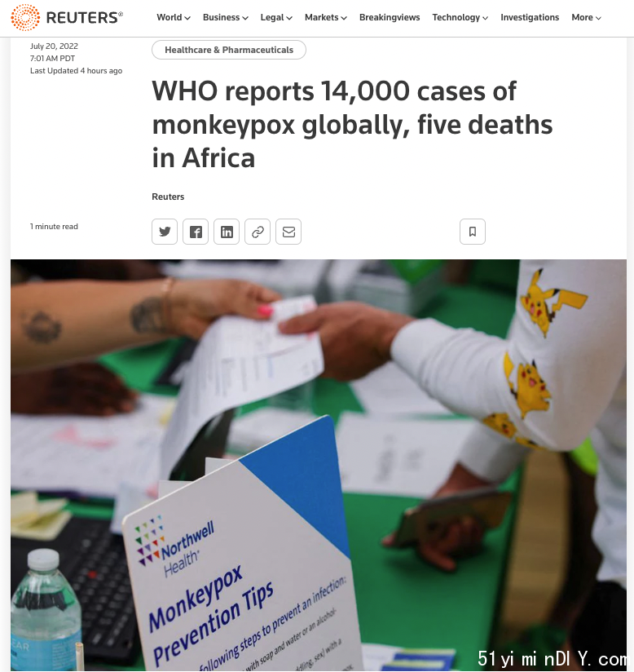This screenshot has width=634, height=672.
Task: Share article on Twitter
Action: pyautogui.click(x=165, y=232)
